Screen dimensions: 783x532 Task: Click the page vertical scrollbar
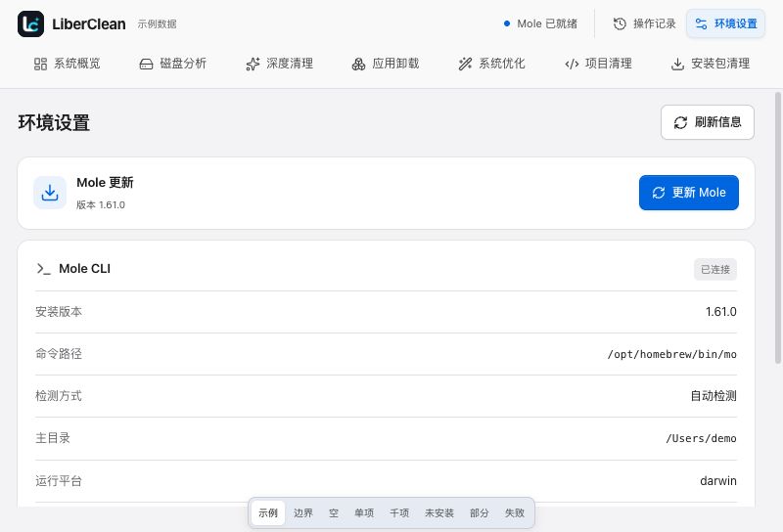[x=778, y=228]
